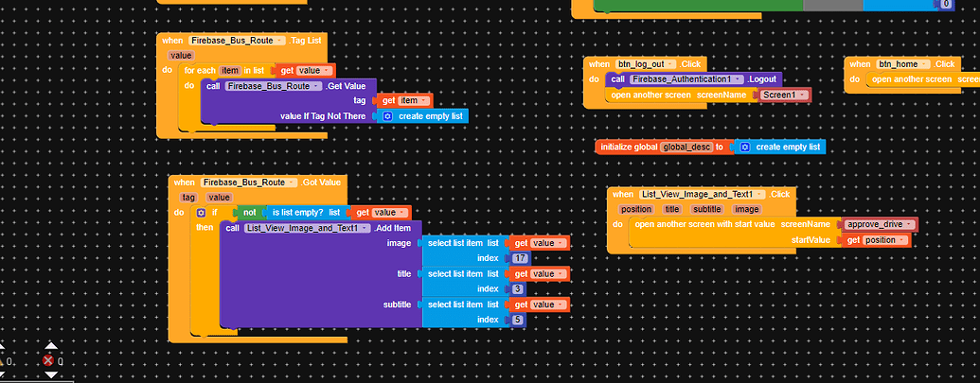This screenshot has width=980, height=383.
Task: Click '.Tag List' event label
Action: [x=305, y=41]
